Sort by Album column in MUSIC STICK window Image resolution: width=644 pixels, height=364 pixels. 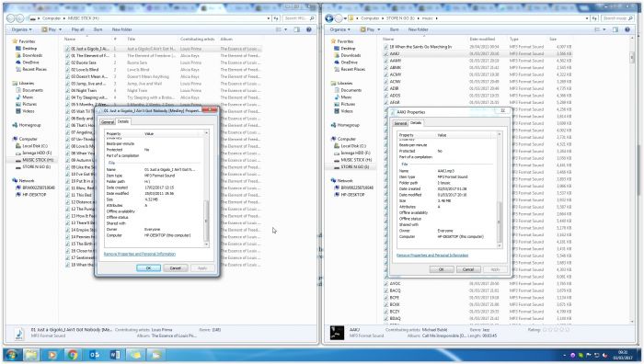pyautogui.click(x=226, y=39)
